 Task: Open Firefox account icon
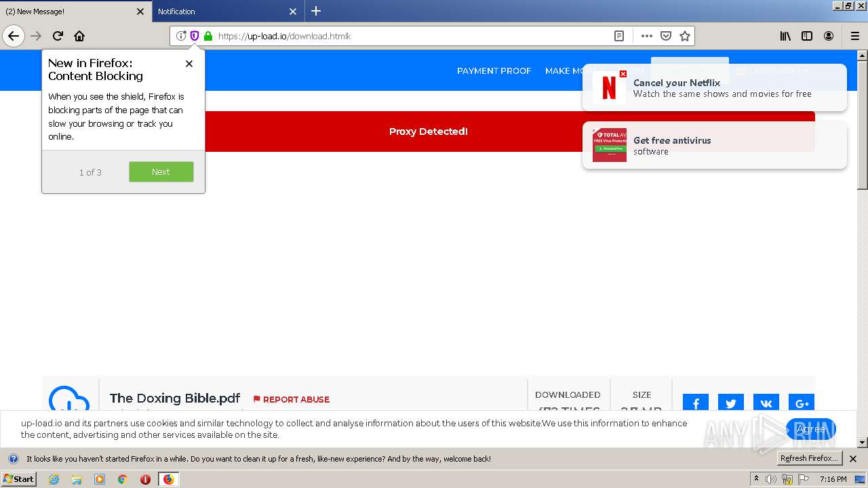(x=829, y=36)
